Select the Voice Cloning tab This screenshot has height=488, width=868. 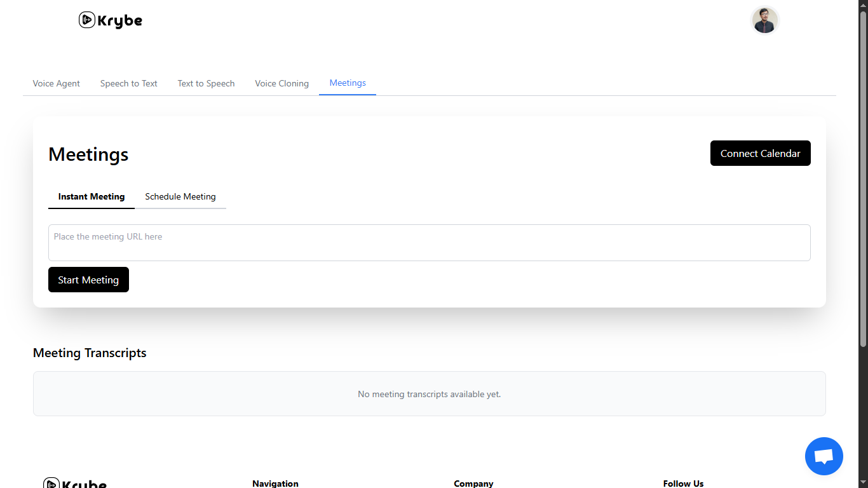click(282, 83)
